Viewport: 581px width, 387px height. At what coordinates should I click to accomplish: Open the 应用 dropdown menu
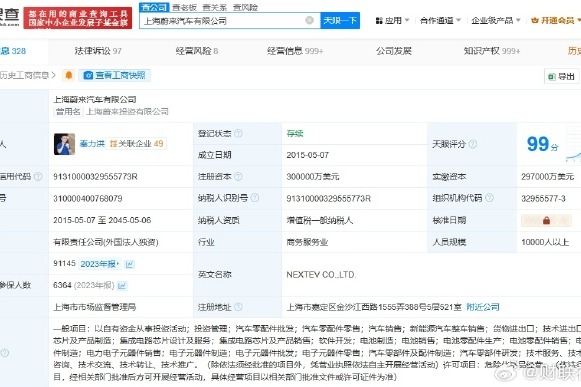392,20
